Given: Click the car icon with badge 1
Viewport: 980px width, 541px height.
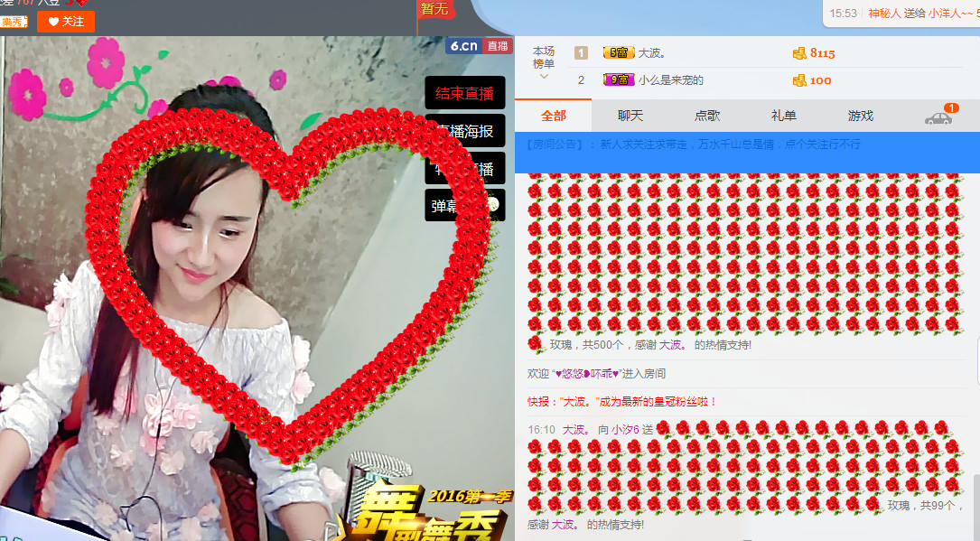Looking at the screenshot, I should tap(939, 117).
